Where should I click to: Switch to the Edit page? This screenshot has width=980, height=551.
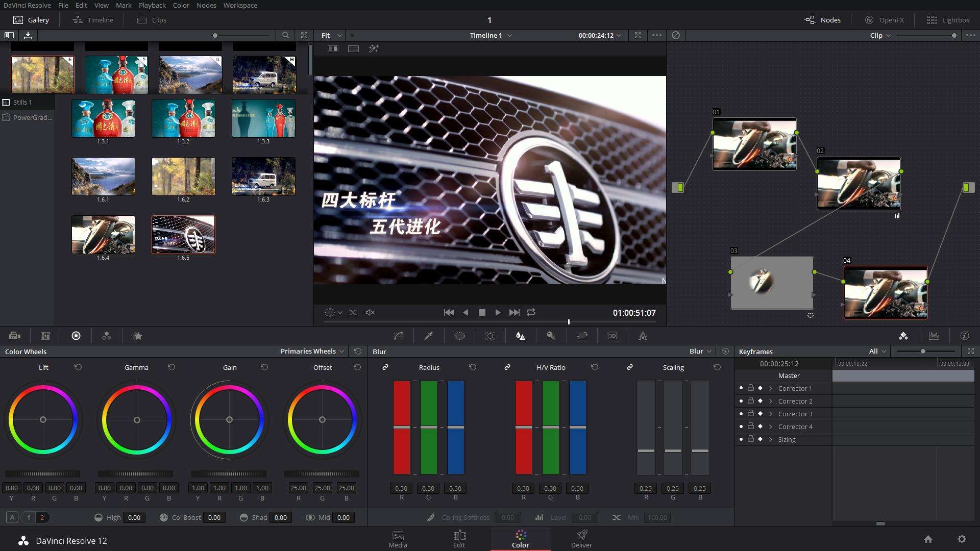(x=459, y=539)
